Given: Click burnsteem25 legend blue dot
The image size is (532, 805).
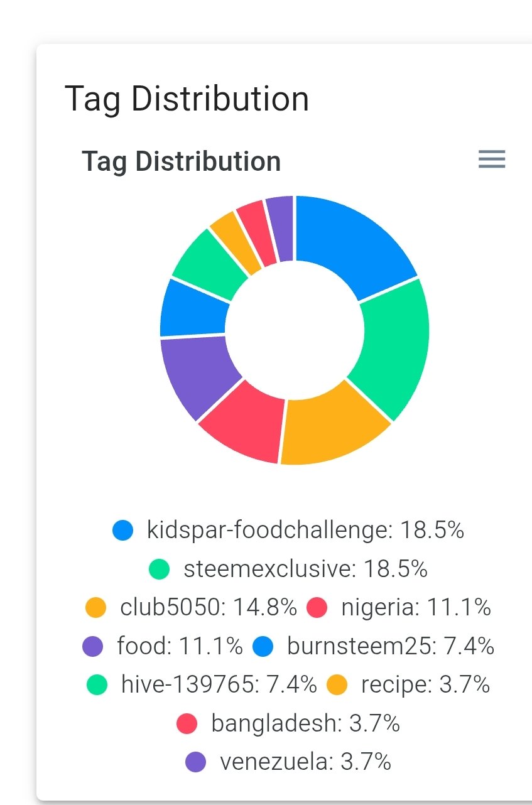Looking at the screenshot, I should coord(263,646).
